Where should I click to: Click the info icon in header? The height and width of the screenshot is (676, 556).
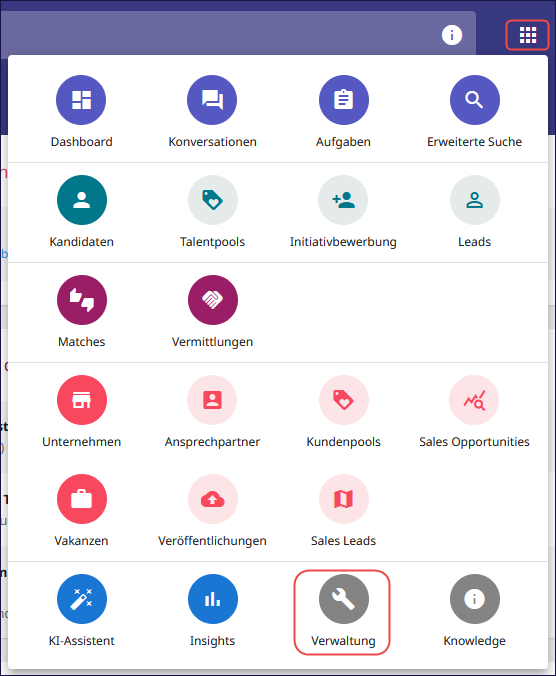452,35
